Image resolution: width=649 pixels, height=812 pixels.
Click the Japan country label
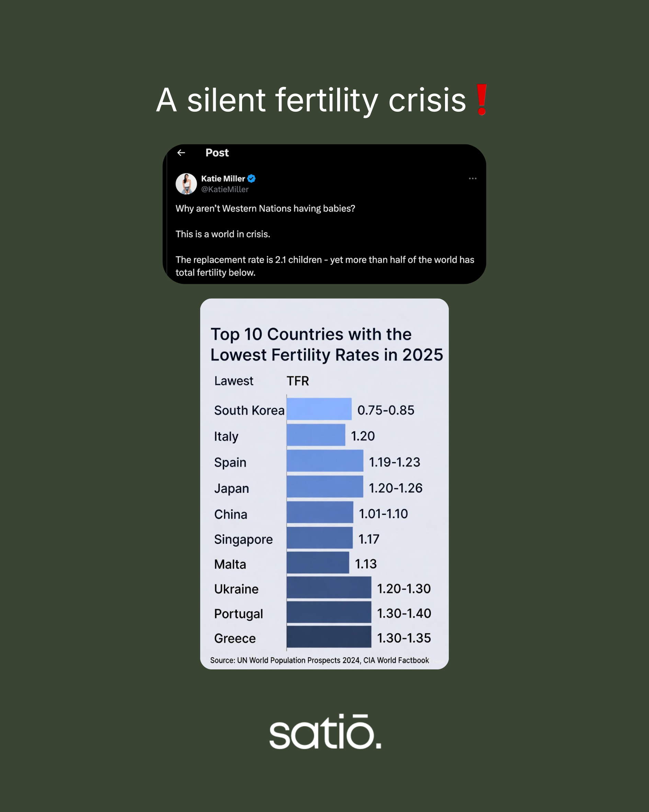tap(231, 489)
